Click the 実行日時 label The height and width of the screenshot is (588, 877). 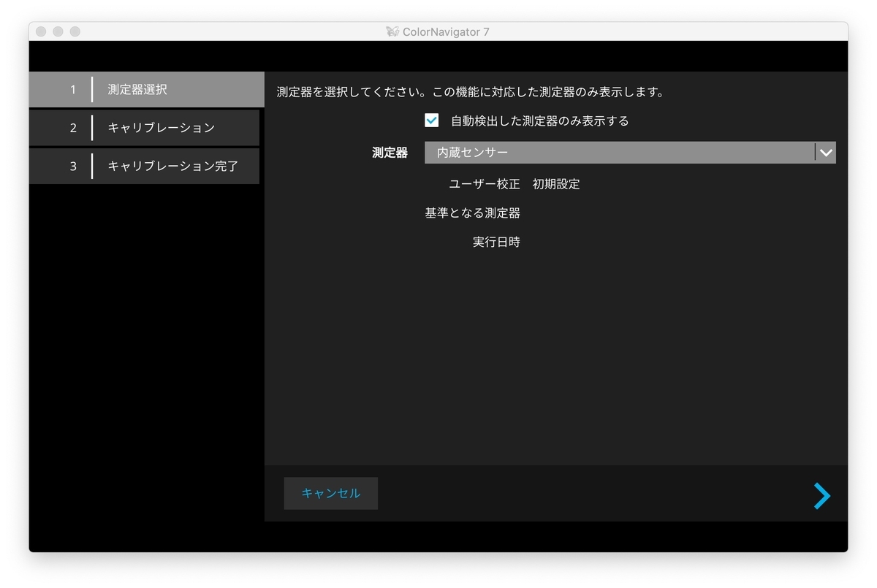pyautogui.click(x=497, y=242)
